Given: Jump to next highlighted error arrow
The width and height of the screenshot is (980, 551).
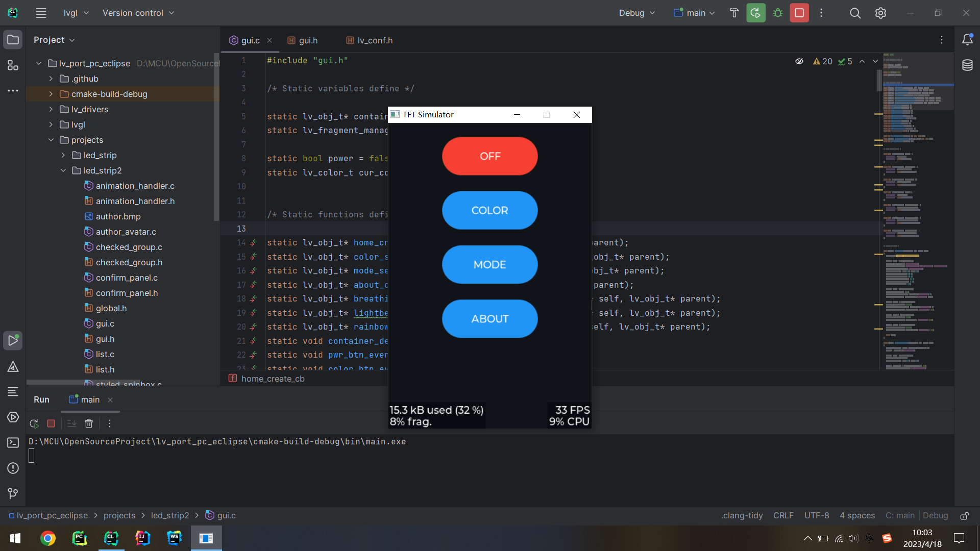Looking at the screenshot, I should point(875,61).
